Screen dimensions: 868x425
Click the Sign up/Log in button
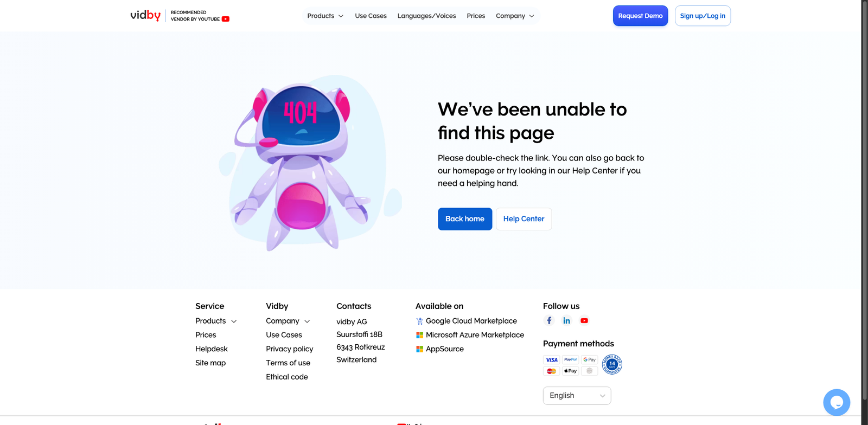[x=703, y=16]
